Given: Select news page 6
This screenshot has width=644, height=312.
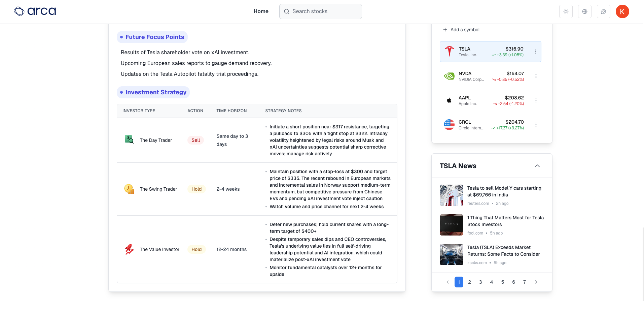Looking at the screenshot, I should pos(513,282).
